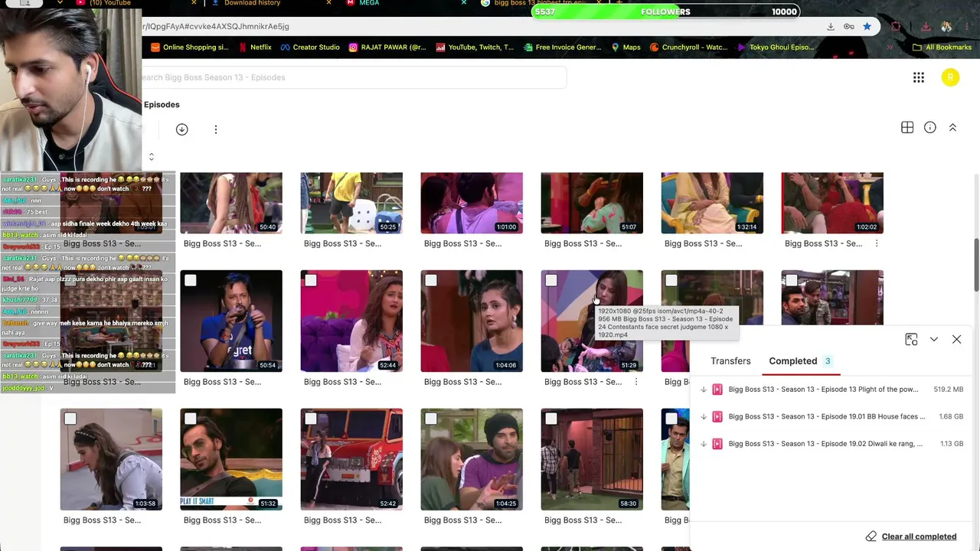Open the browser downloads tray icon
The image size is (980, 551).
(926, 27)
